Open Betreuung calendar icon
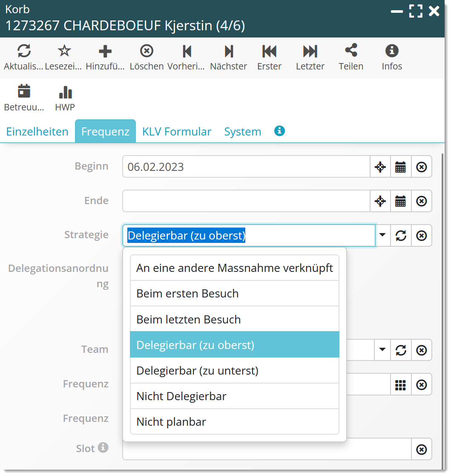 pos(24,92)
